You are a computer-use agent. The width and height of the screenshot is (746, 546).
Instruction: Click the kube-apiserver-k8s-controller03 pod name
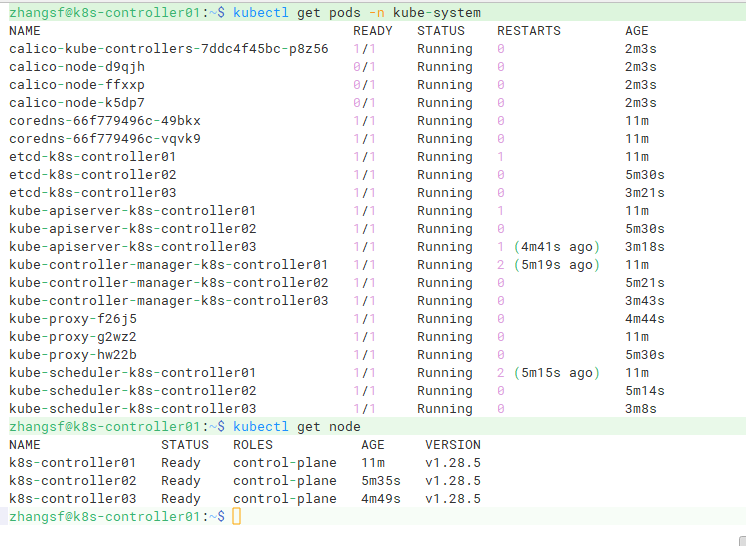pos(133,246)
